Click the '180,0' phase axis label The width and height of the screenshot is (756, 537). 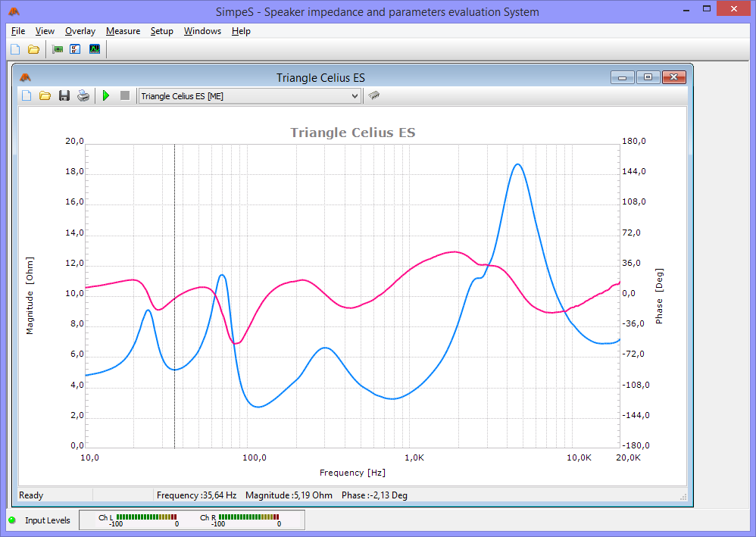(633, 141)
